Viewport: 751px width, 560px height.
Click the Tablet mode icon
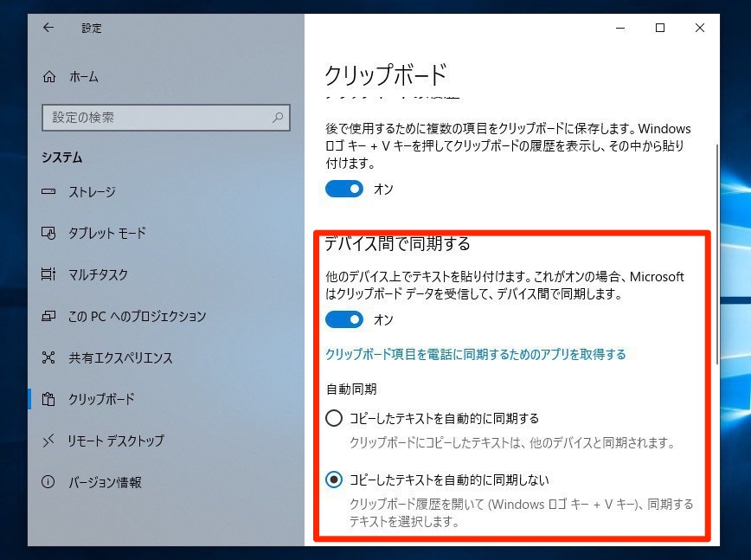click(48, 234)
